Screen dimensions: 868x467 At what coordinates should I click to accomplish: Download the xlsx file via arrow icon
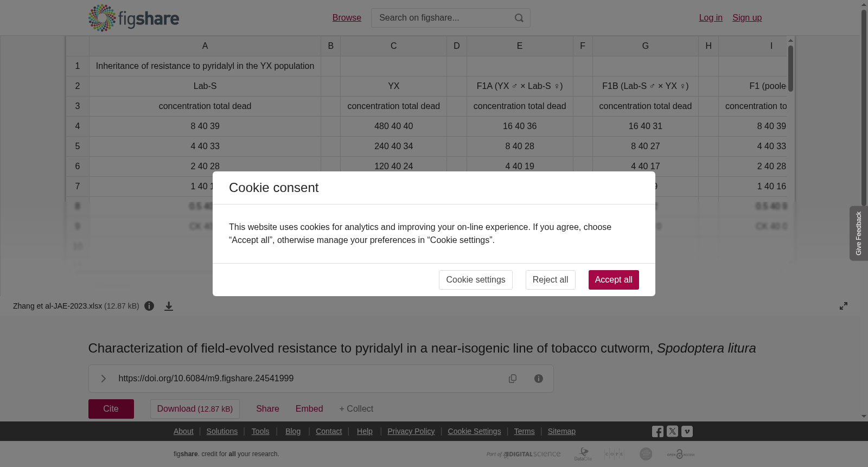pyautogui.click(x=169, y=306)
